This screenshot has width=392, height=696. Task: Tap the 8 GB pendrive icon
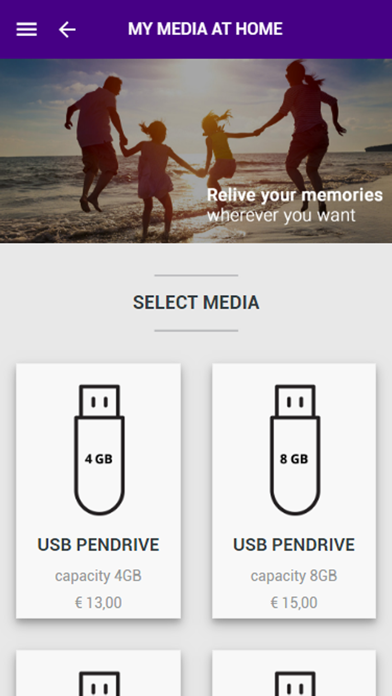(x=295, y=450)
